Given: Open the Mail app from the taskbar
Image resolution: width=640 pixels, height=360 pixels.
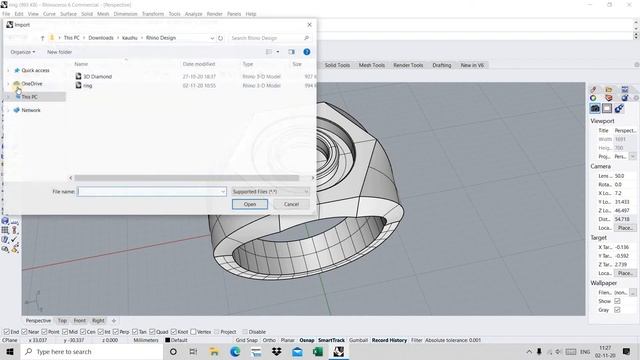Looking at the screenshot, I should [298, 352].
